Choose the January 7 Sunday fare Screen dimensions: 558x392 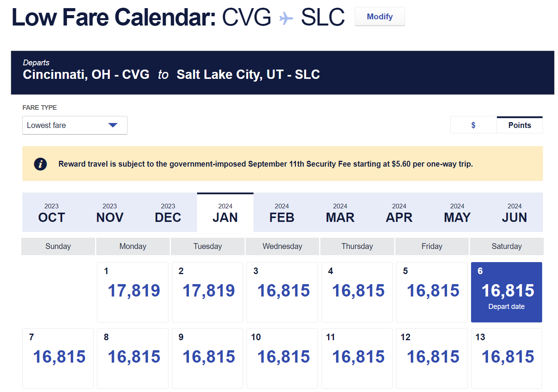(x=58, y=358)
